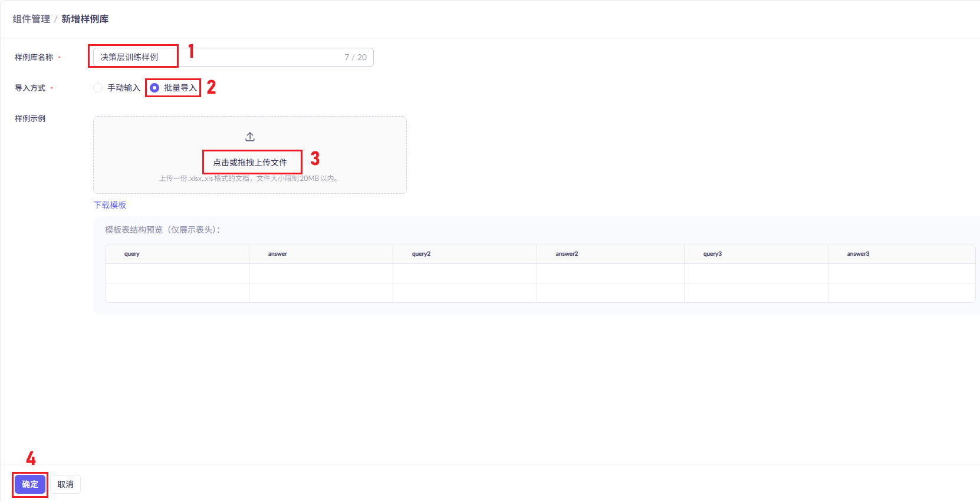The width and height of the screenshot is (980, 502).
Task: Click the 导入方式 field label
Action: pyautogui.click(x=30, y=88)
